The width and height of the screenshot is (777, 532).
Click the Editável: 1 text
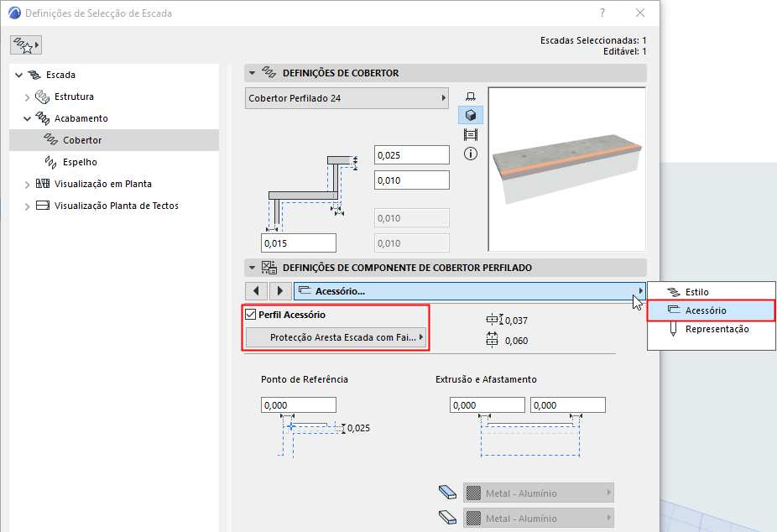click(624, 51)
